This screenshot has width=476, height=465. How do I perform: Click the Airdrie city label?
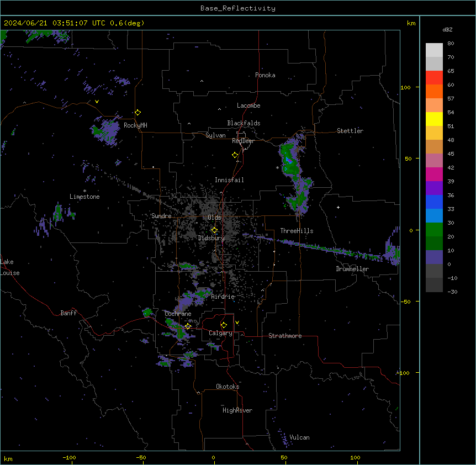(223, 297)
